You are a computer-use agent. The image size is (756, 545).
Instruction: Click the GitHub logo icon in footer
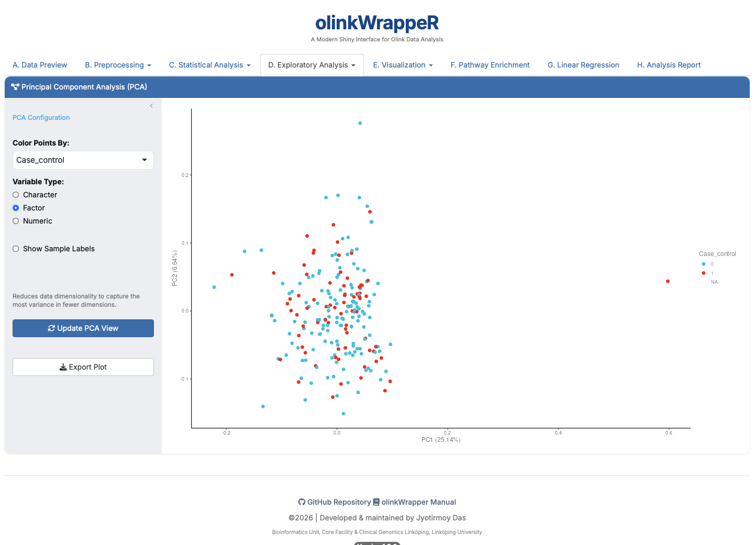coord(302,502)
